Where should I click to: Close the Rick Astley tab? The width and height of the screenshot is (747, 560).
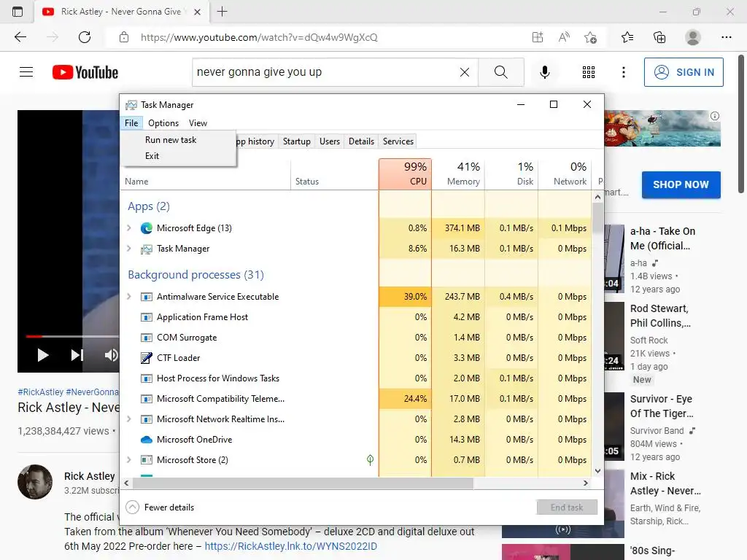pyautogui.click(x=197, y=12)
